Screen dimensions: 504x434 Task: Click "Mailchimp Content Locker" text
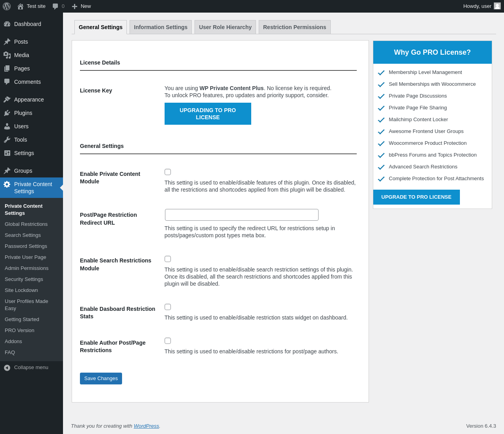[418, 120]
